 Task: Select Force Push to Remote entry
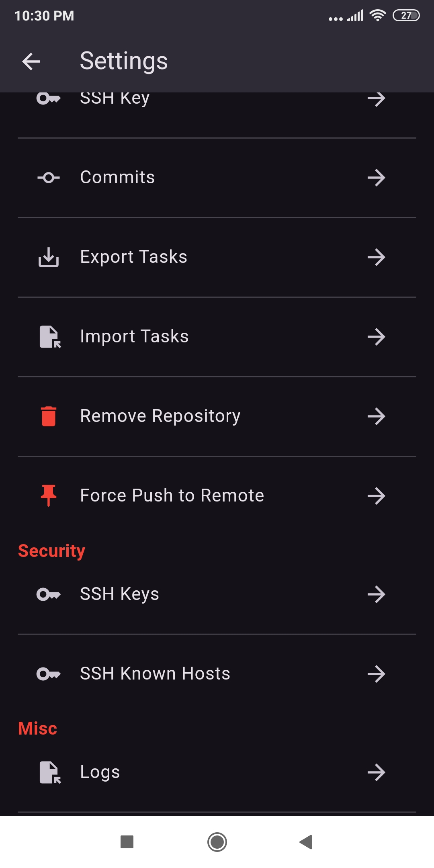point(172,495)
